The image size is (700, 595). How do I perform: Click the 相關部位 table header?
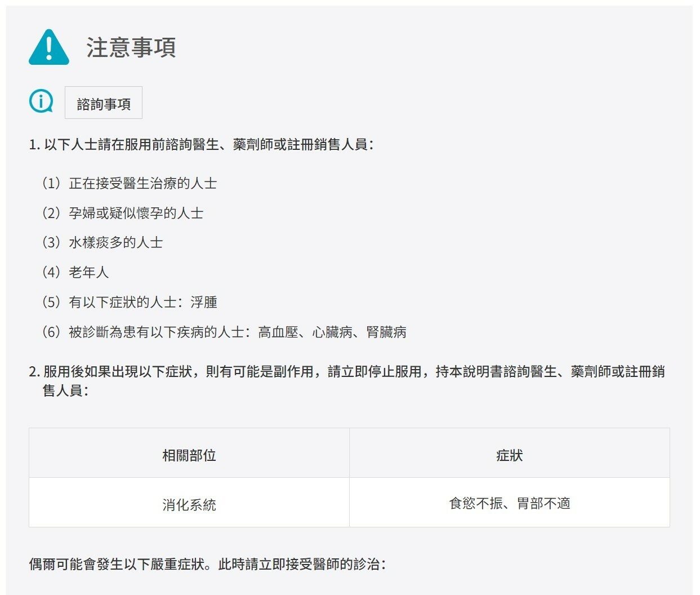pos(189,455)
